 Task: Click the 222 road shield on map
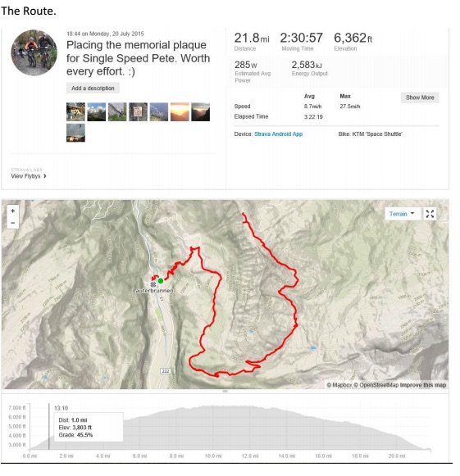(x=166, y=371)
